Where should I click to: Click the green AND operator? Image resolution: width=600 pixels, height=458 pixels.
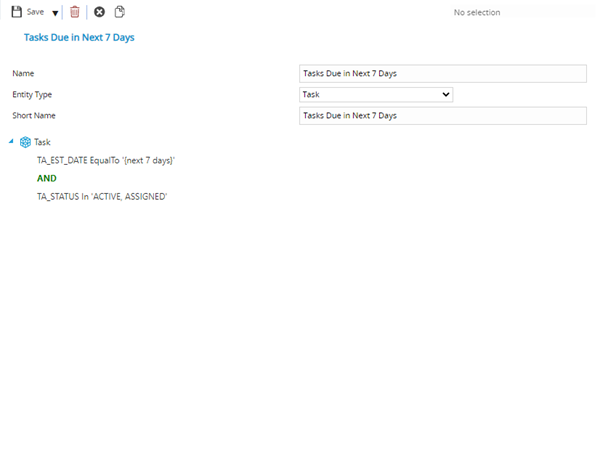pyautogui.click(x=47, y=178)
